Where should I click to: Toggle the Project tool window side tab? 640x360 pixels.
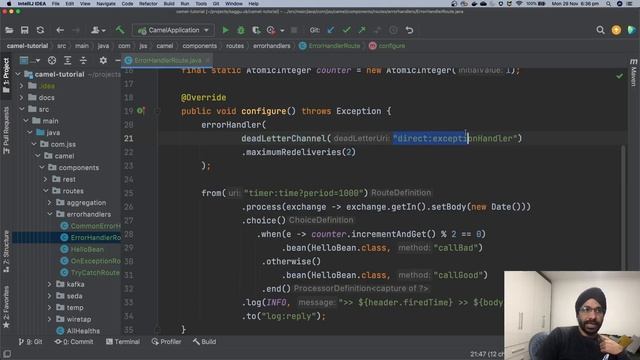tap(6, 75)
